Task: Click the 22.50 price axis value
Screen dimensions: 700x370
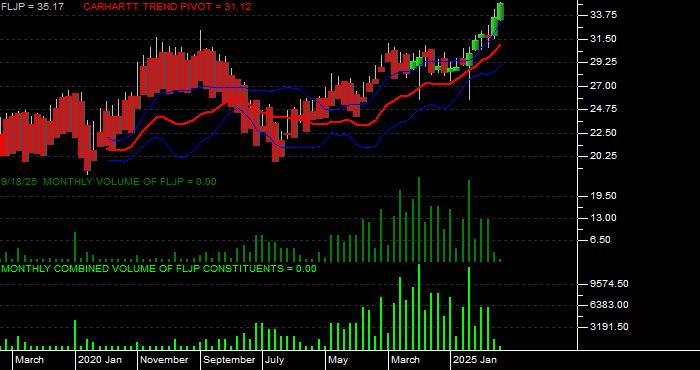Action: point(603,133)
